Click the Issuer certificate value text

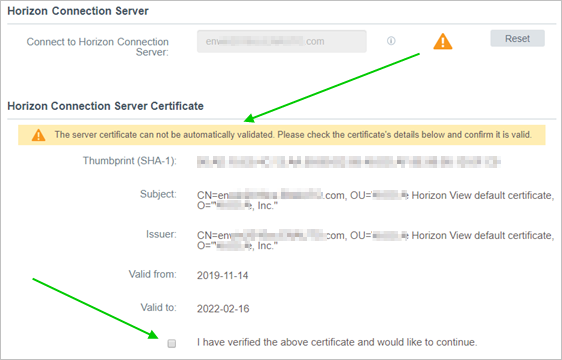(x=375, y=241)
